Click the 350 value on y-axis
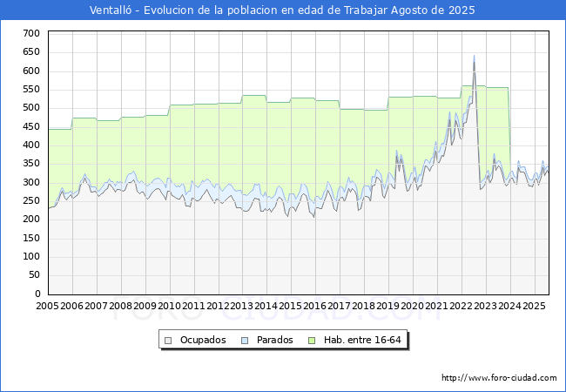Viewport: 566px width, 392px height. click(x=31, y=164)
